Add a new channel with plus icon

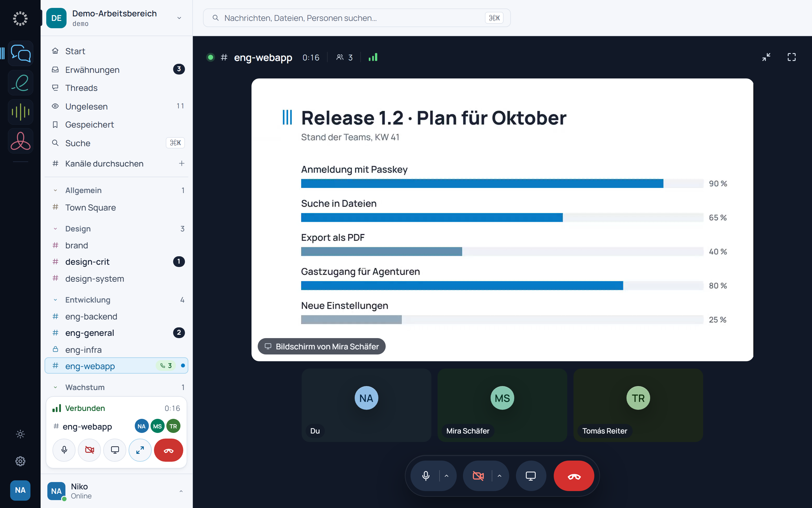(x=182, y=163)
